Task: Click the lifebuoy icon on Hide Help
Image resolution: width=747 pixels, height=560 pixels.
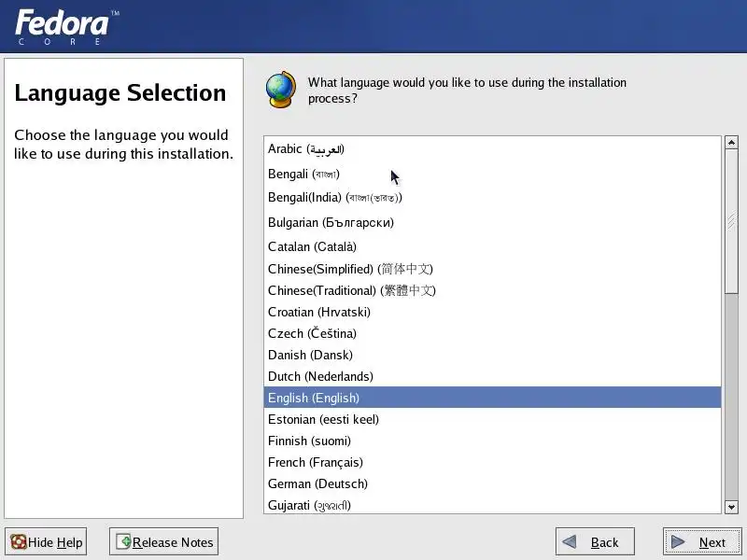Action: point(18,542)
